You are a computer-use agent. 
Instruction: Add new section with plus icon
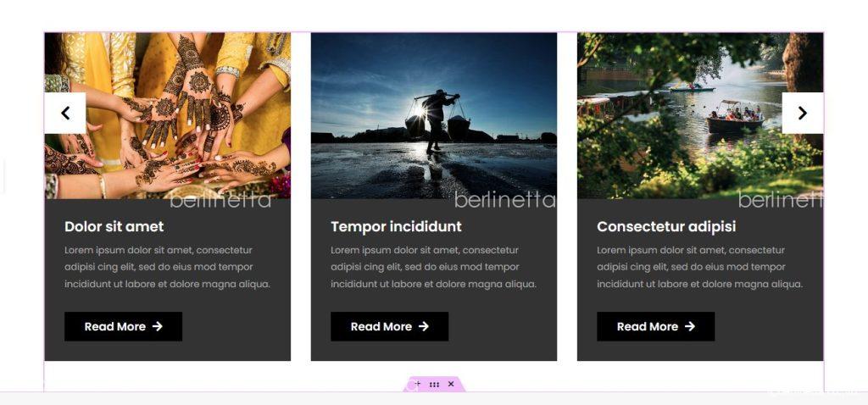tap(418, 384)
